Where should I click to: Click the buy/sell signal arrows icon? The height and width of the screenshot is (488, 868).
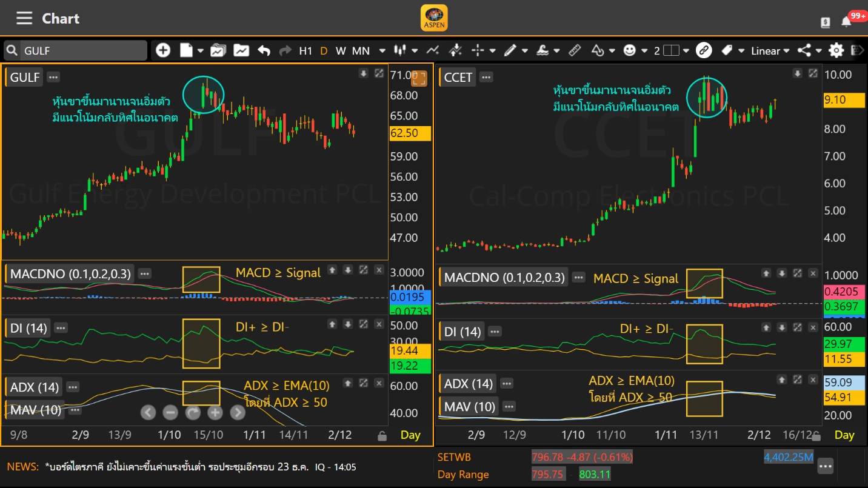tap(456, 50)
